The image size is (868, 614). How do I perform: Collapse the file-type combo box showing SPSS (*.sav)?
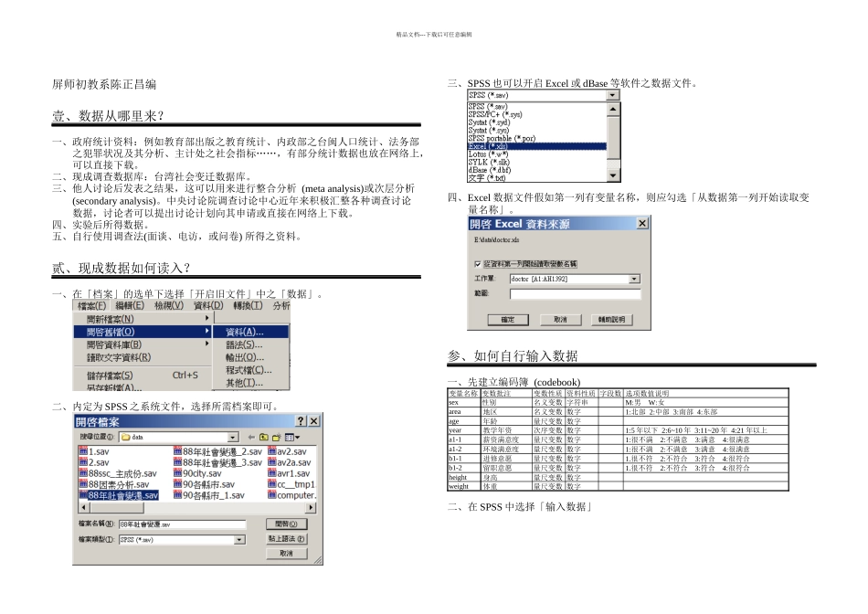[x=612, y=95]
